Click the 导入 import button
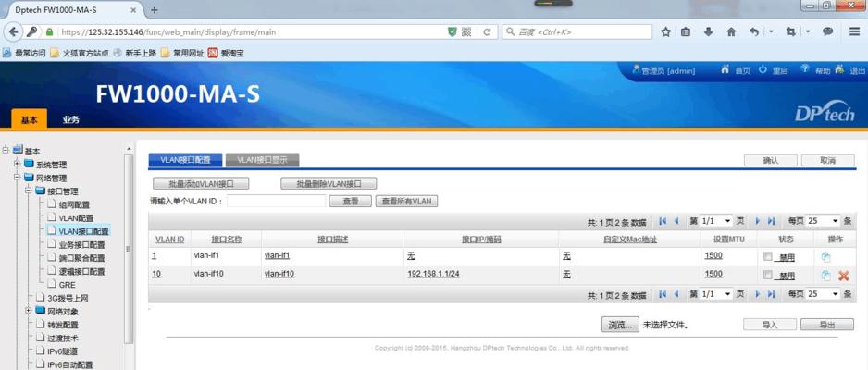Image resolution: width=868 pixels, height=370 pixels. (770, 325)
